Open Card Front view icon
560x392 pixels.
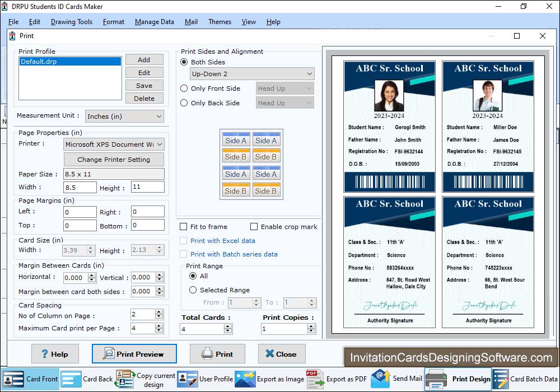[13, 379]
